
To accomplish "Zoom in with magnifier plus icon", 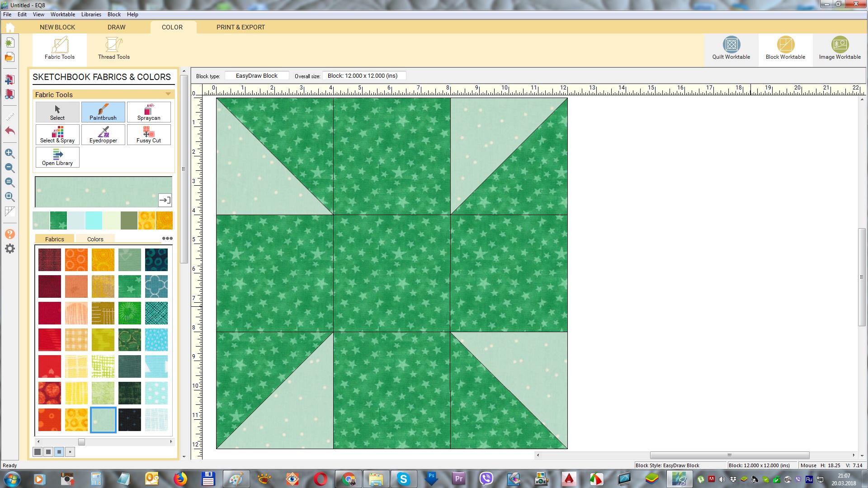I will [9, 153].
